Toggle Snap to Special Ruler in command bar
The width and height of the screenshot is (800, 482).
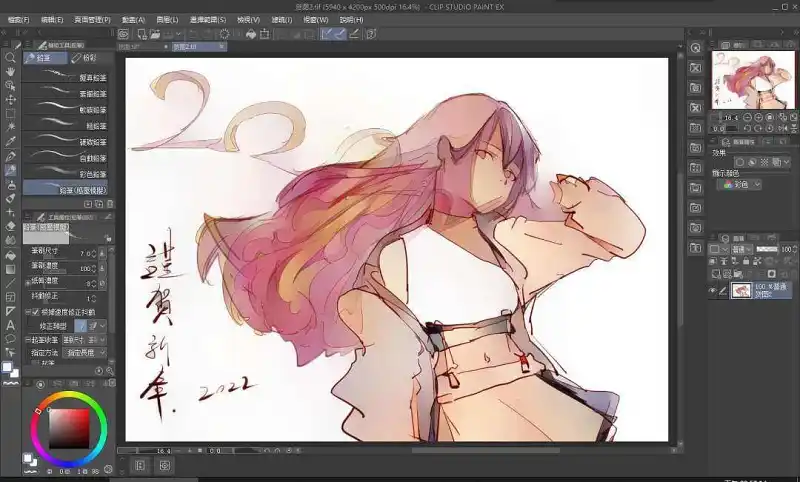(x=340, y=34)
